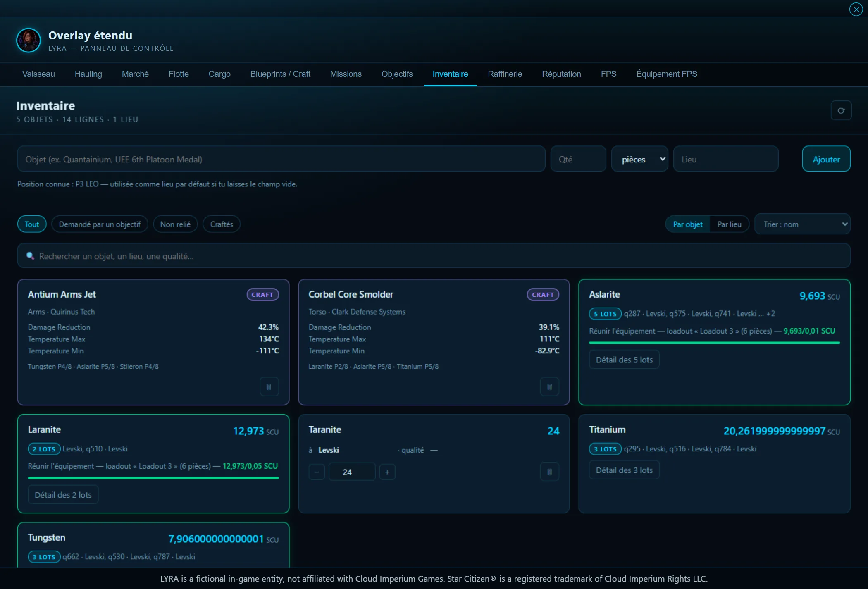Focus the Objet name input field
The image size is (868, 589).
(x=281, y=159)
